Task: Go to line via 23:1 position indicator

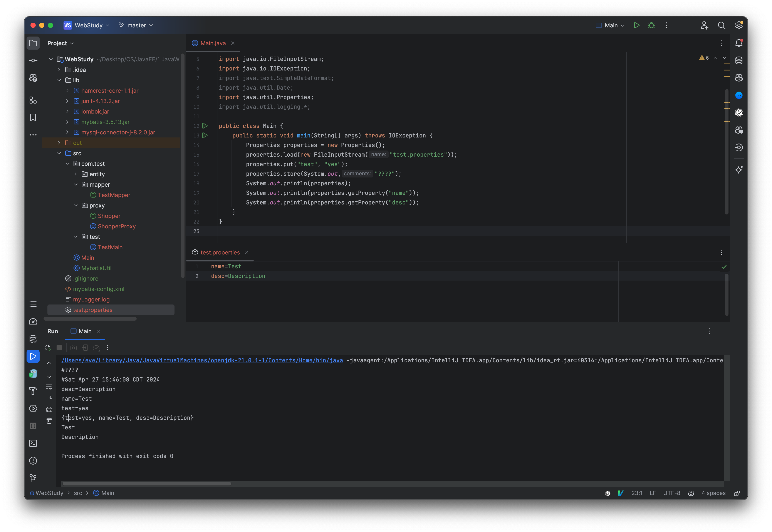Action: click(637, 493)
